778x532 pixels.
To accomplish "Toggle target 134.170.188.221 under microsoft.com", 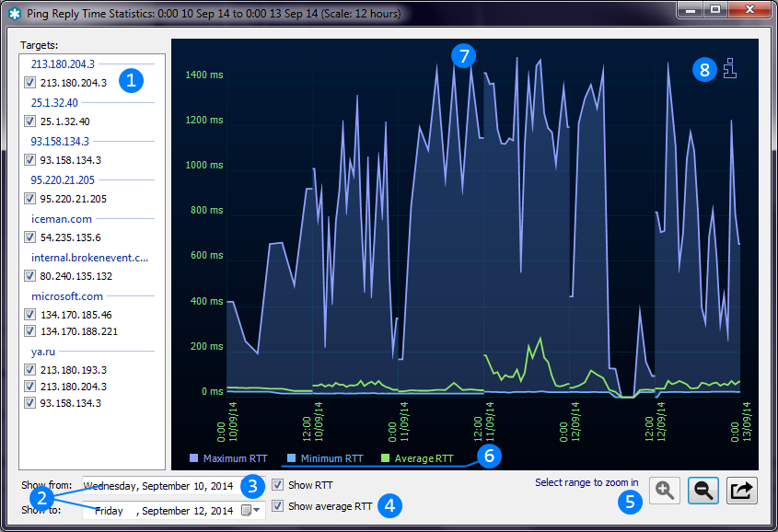I will tap(30, 331).
